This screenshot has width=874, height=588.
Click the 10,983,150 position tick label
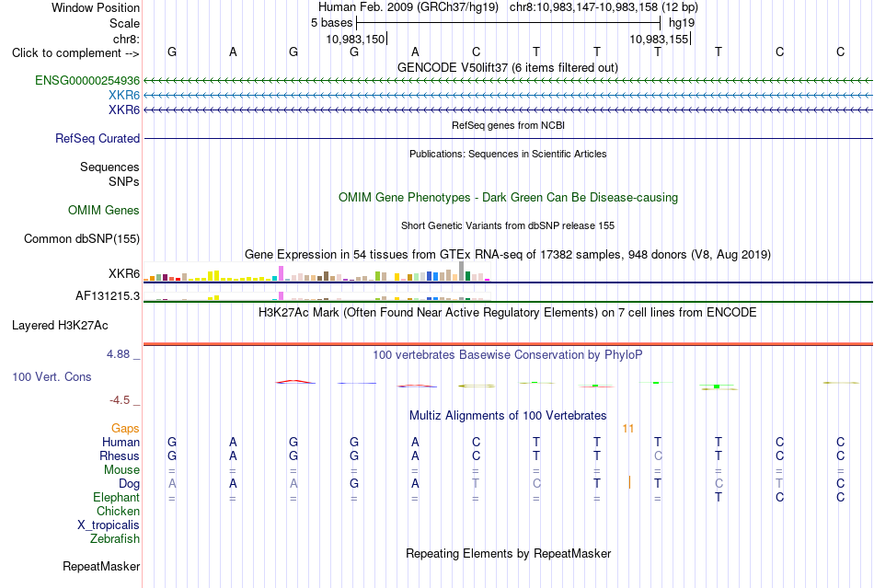pos(355,39)
